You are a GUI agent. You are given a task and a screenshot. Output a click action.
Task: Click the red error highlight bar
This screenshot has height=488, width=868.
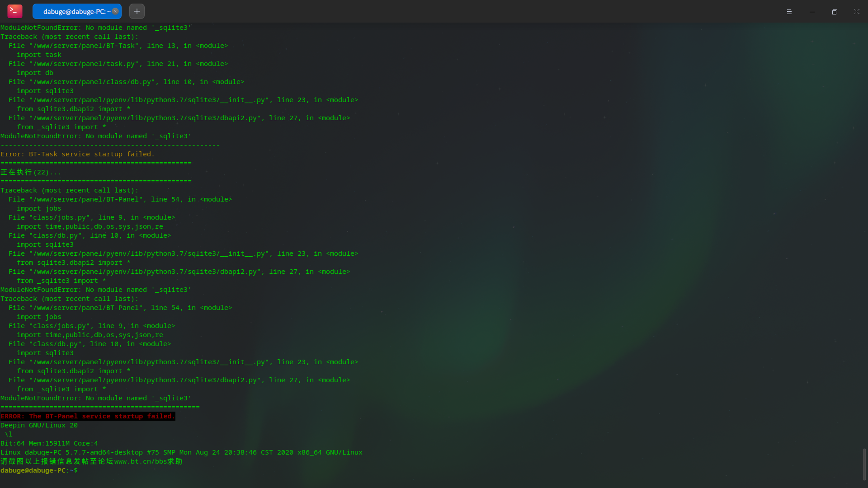(x=88, y=416)
